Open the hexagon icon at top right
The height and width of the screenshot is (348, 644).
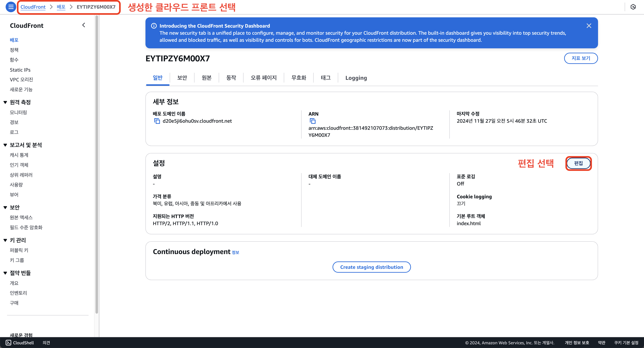[x=633, y=7]
